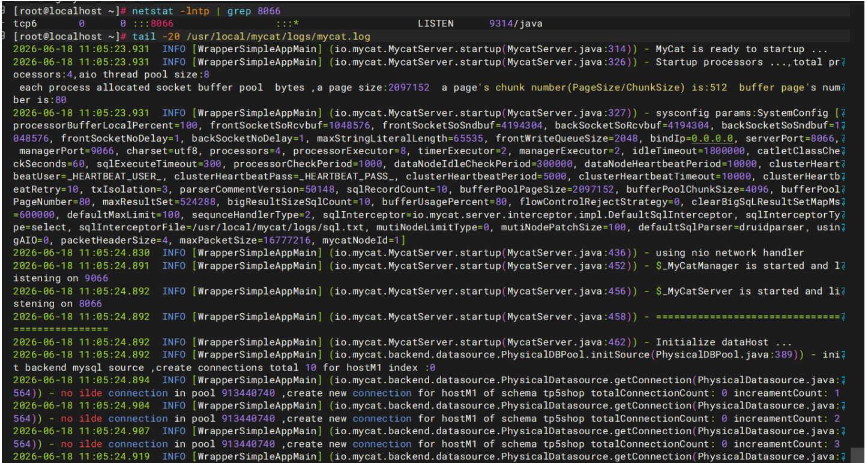Click 'flowControlRejectStrategy=0' parameter
Image resolution: width=868 pixels, height=463 pixels.
tap(599, 202)
